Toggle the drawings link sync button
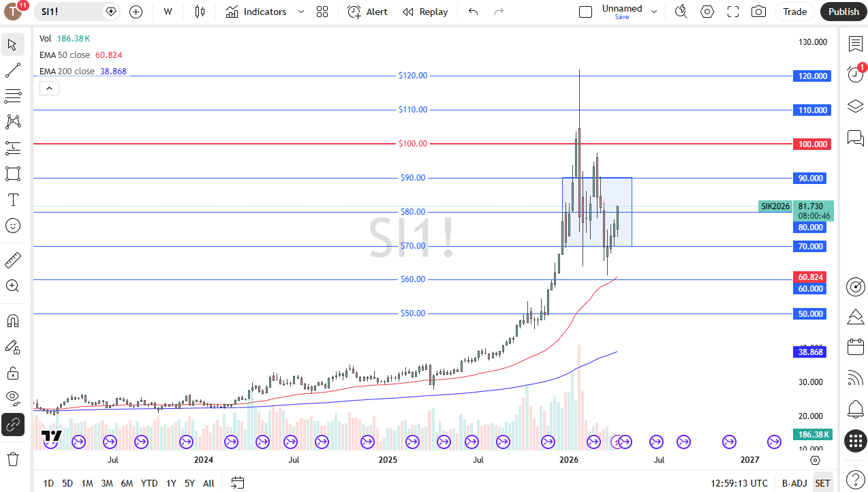Screen dimensions: 868x492 (x=12, y=425)
